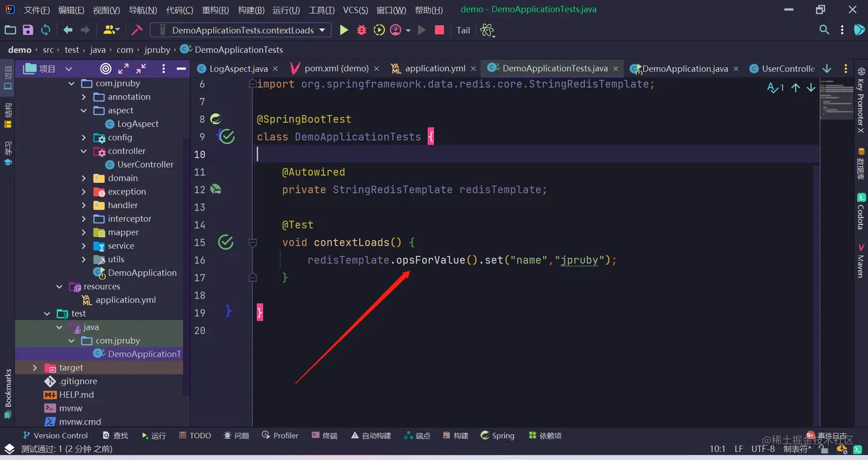Open the 文件(F) menu
This screenshot has width=868, height=460.
[x=37, y=10]
